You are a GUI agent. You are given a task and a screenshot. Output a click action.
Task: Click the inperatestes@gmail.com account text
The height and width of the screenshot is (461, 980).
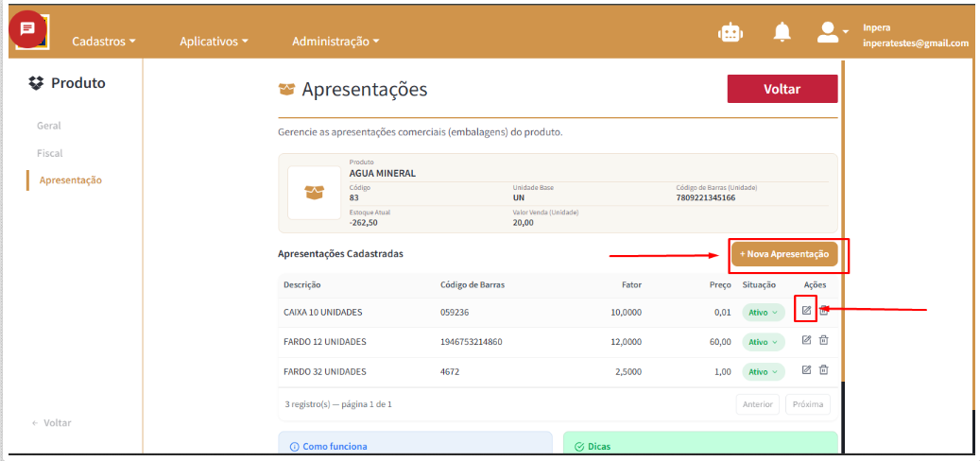tap(916, 43)
